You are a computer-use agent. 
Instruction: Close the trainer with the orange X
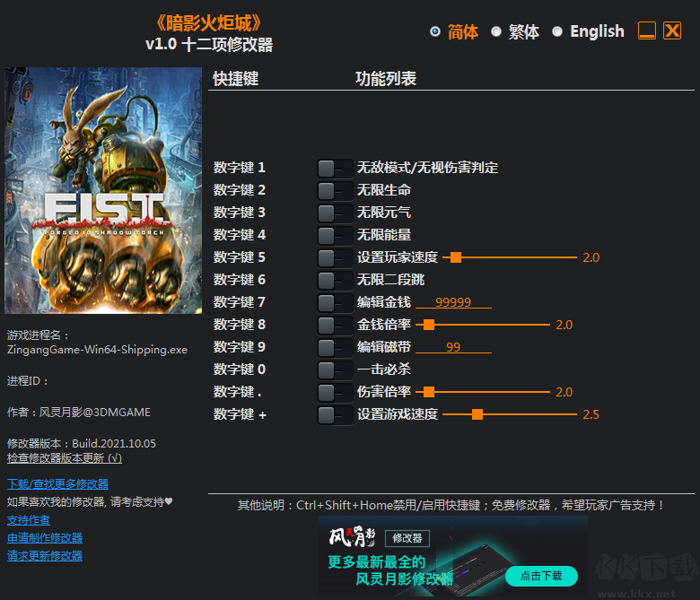(x=672, y=31)
